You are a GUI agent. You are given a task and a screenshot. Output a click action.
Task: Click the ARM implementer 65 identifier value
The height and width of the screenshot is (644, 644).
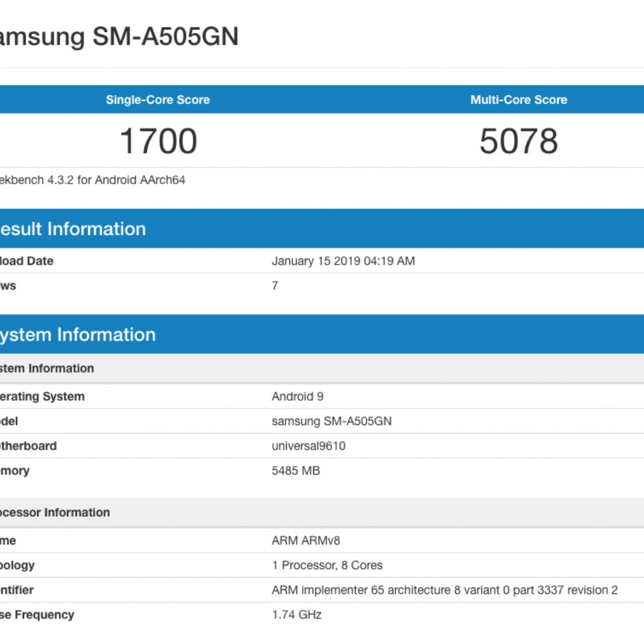pyautogui.click(x=444, y=590)
